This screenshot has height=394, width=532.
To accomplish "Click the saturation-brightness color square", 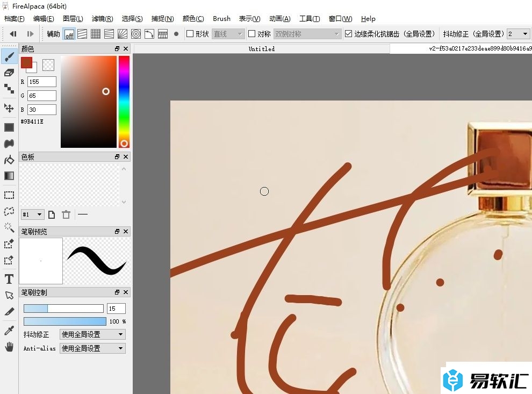I will point(89,102).
